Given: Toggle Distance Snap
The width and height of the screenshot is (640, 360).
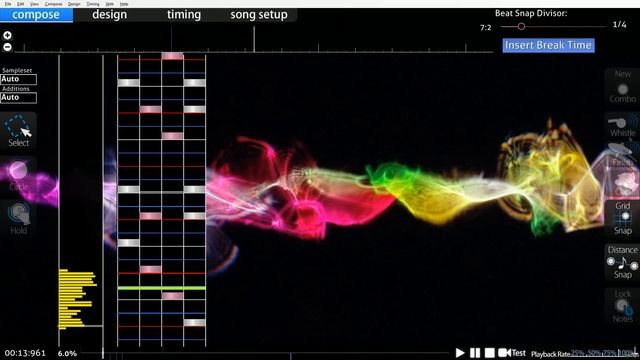Looking at the screenshot, I should pos(622,262).
